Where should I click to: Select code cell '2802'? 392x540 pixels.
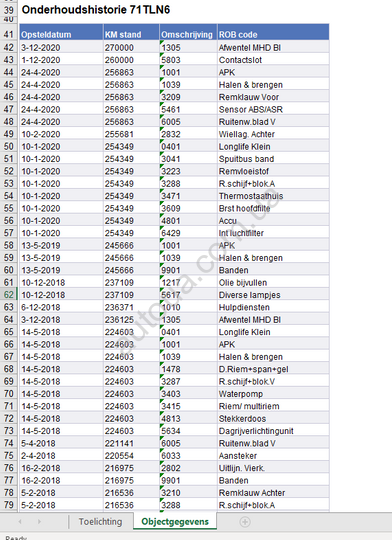point(188,468)
